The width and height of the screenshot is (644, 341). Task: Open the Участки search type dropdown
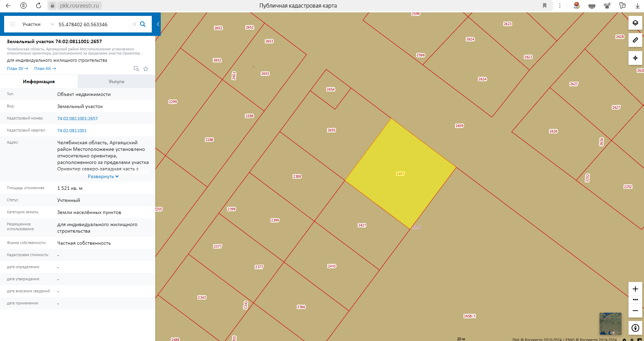point(38,24)
